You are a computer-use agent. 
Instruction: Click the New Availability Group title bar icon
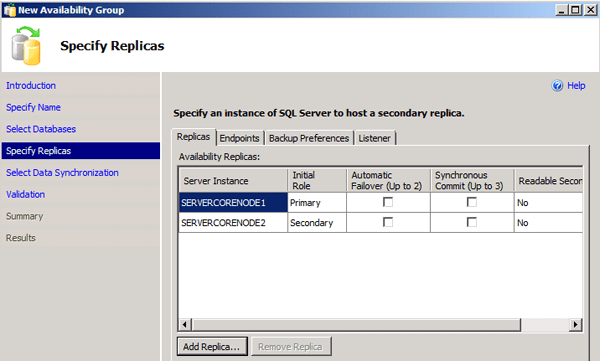click(x=9, y=10)
